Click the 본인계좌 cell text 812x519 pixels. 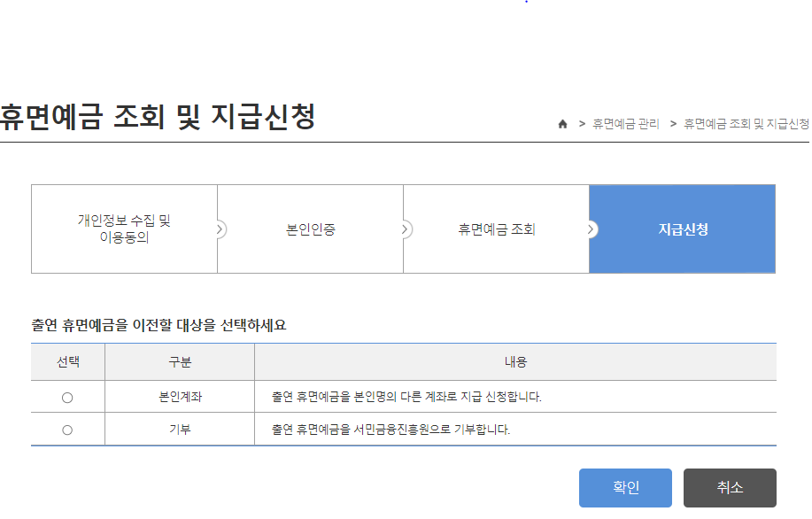180,397
